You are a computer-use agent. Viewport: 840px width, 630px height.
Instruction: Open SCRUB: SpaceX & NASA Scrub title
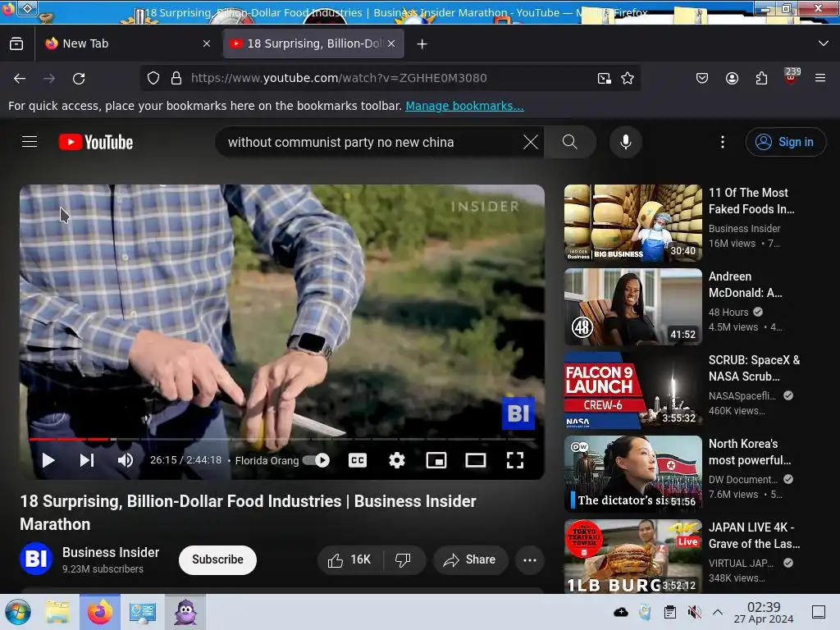pos(755,368)
